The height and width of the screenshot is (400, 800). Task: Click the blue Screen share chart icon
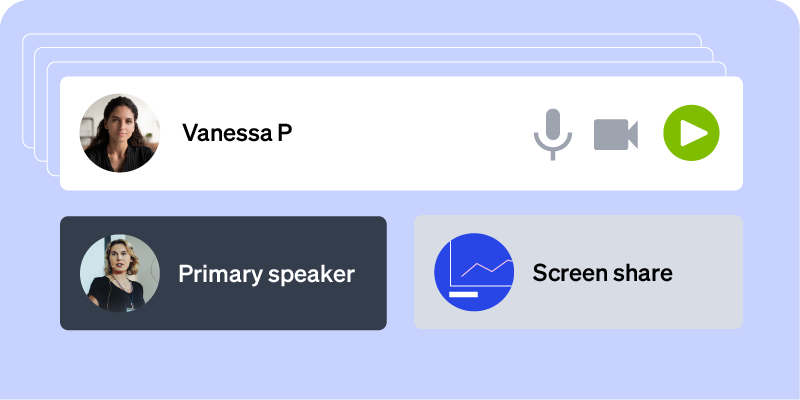(x=474, y=272)
